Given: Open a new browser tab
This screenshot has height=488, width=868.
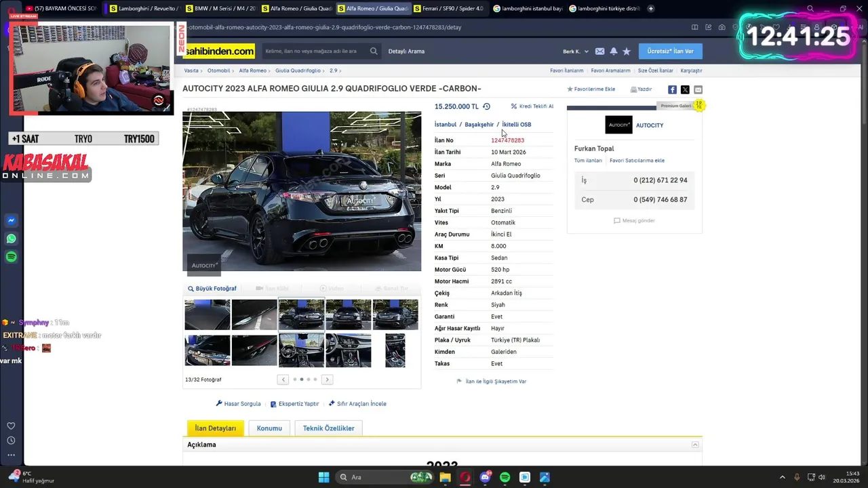Looking at the screenshot, I should [x=651, y=8].
